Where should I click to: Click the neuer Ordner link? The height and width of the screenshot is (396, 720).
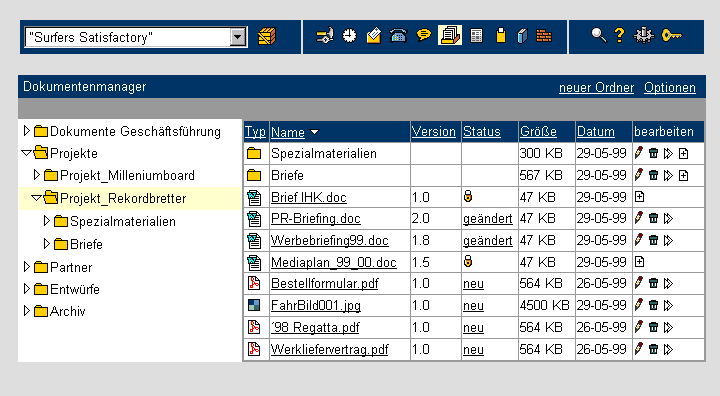[596, 87]
